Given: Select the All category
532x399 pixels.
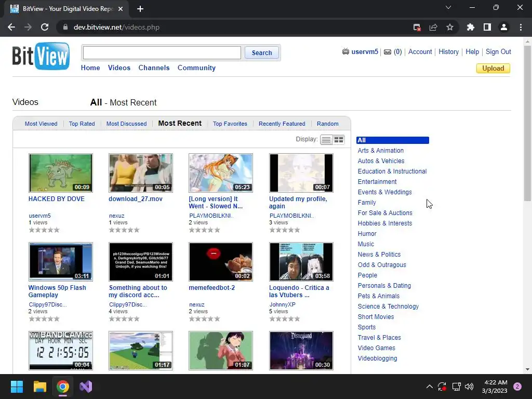Looking at the screenshot, I should 393,140.
